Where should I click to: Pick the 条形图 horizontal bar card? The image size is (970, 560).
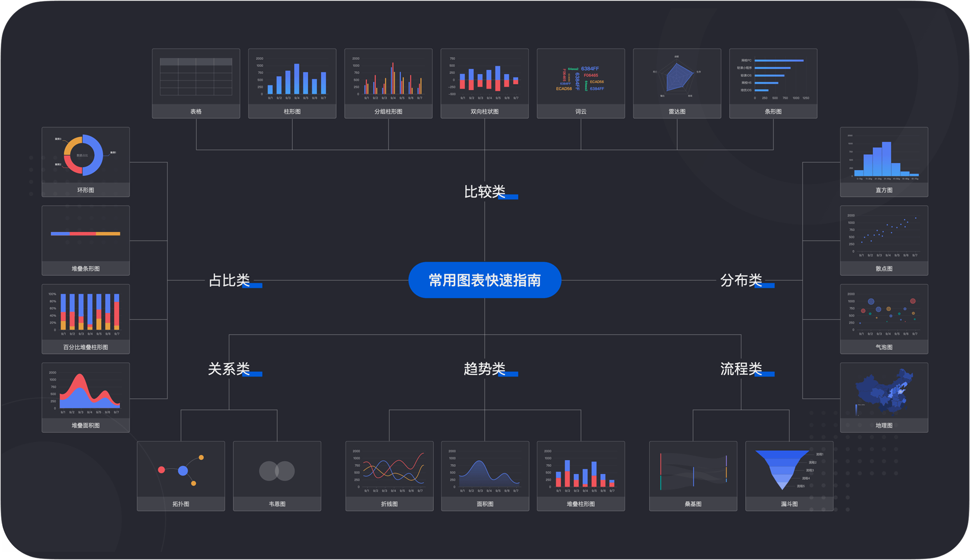(x=773, y=84)
